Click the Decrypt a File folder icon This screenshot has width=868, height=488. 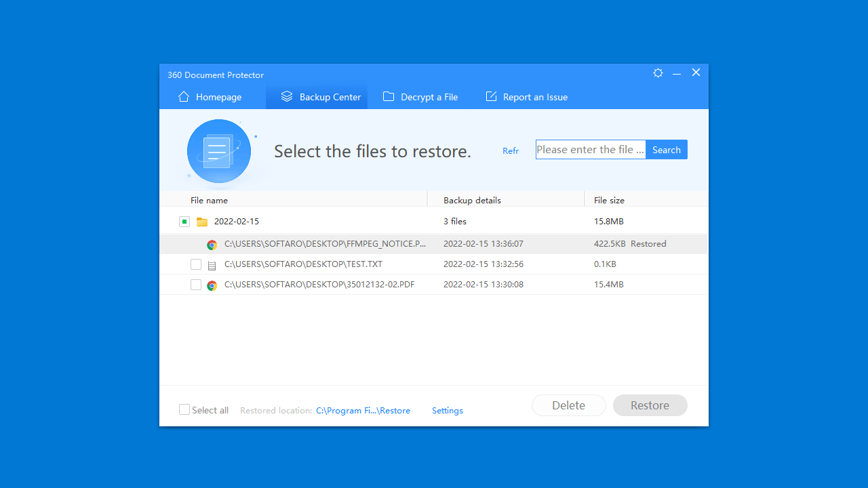pos(389,96)
